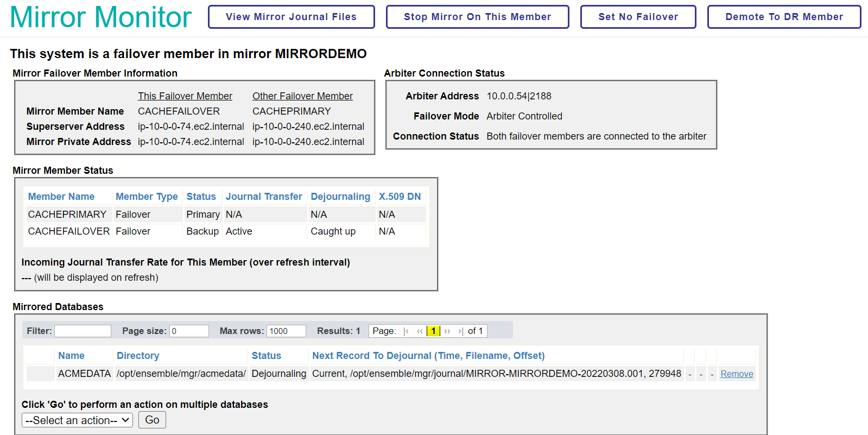This screenshot has height=435, width=868.
Task: Click Next Record To Dejournal column header
Action: click(x=428, y=356)
